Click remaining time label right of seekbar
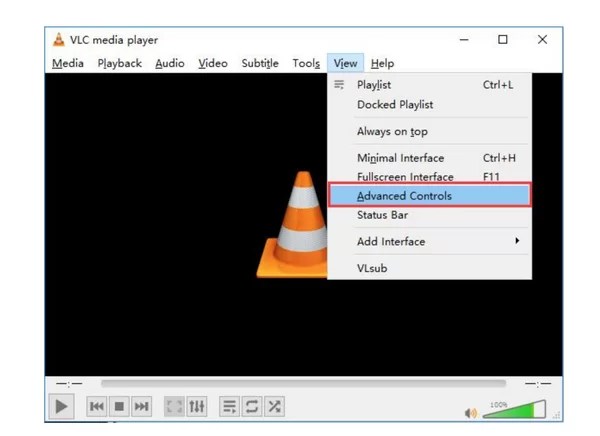 [538, 383]
